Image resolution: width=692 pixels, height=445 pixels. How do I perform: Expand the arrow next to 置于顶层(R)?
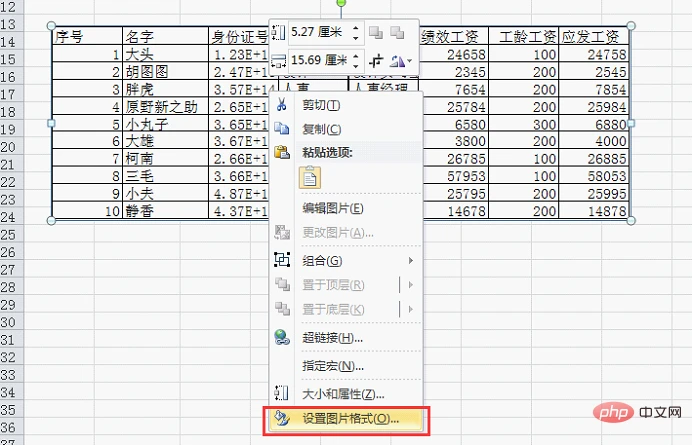pos(411,285)
